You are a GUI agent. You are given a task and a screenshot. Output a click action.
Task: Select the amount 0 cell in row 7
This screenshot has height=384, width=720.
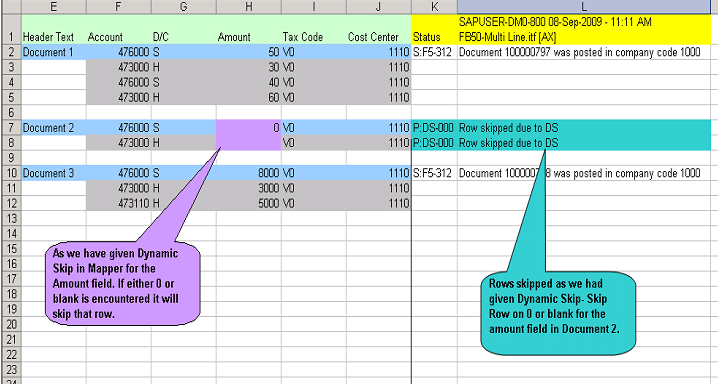tap(249, 128)
